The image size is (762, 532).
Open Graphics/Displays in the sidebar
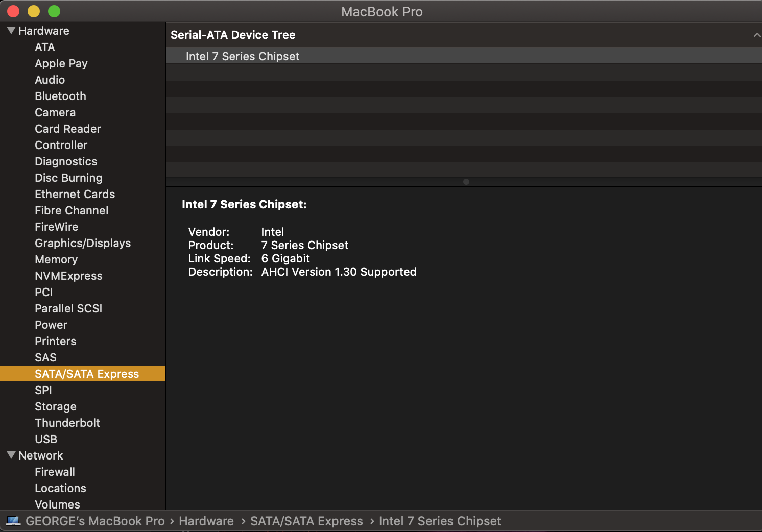pos(83,243)
